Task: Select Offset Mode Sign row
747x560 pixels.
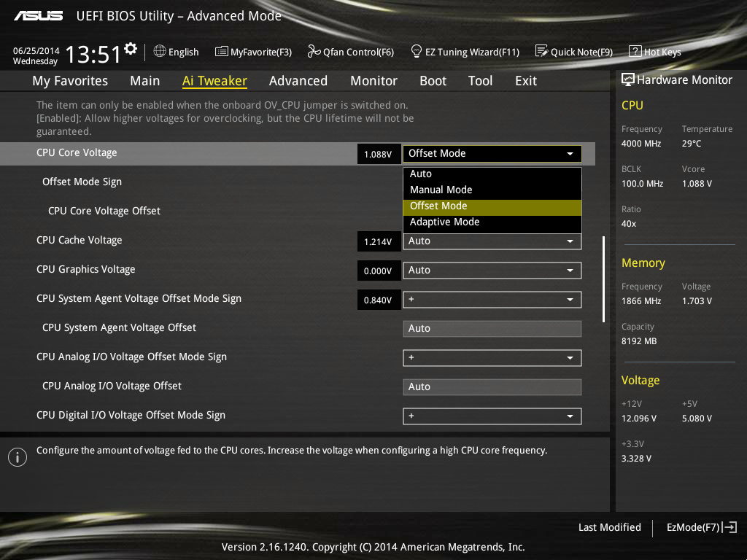Action: [x=82, y=182]
